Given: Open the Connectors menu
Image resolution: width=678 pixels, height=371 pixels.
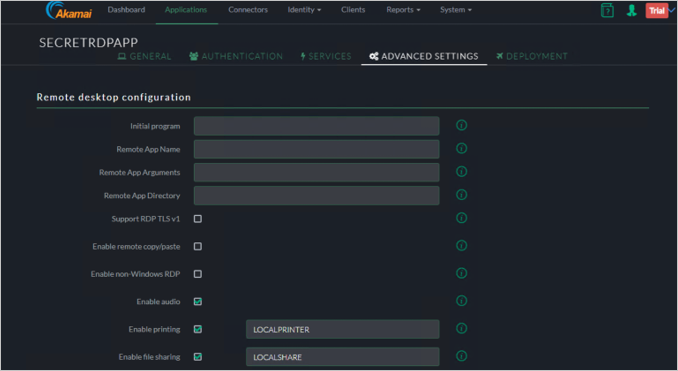Looking at the screenshot, I should 248,10.
